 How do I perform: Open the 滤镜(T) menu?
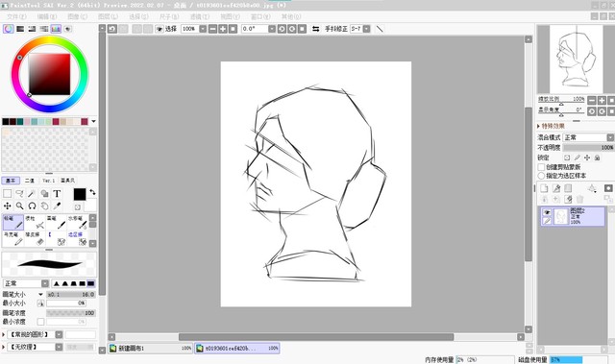pos(200,16)
